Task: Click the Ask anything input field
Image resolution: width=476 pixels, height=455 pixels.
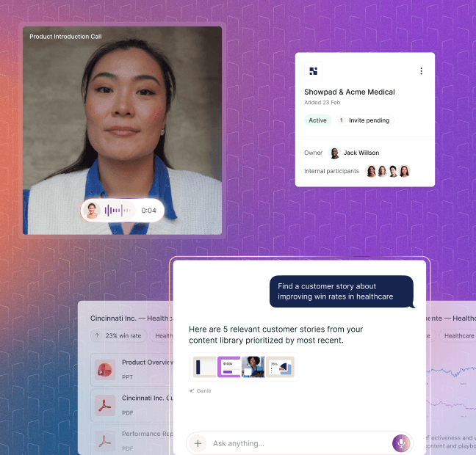Action: pos(300,443)
